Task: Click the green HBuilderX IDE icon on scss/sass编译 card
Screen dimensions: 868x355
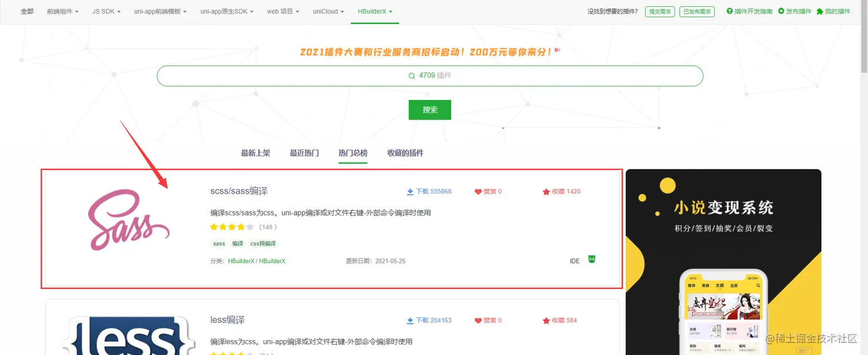Action: tap(591, 260)
